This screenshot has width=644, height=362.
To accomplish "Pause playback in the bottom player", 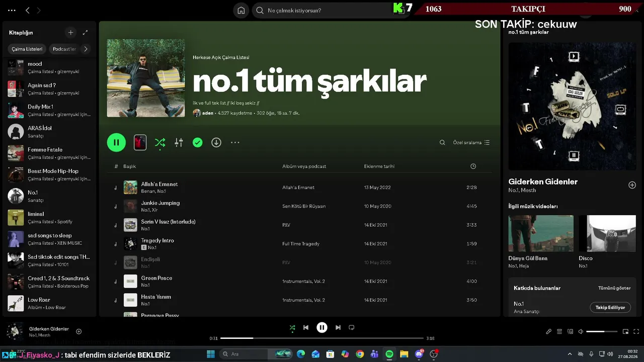I will click(322, 328).
